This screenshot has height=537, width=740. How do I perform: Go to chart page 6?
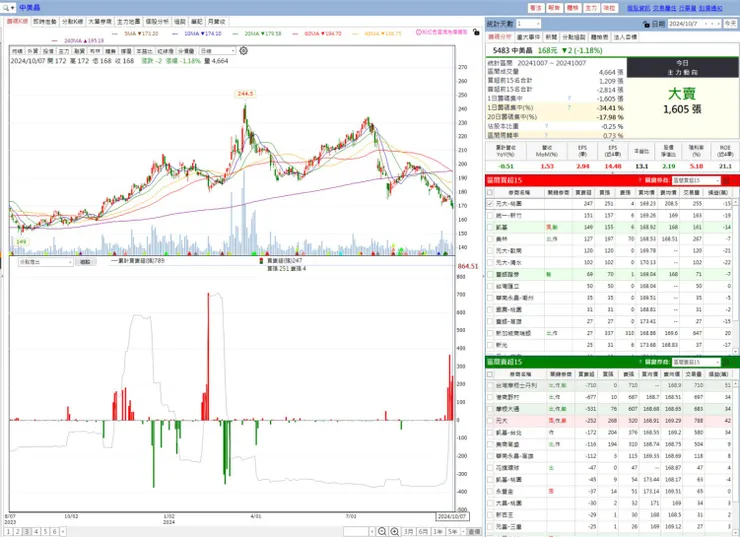click(x=54, y=531)
